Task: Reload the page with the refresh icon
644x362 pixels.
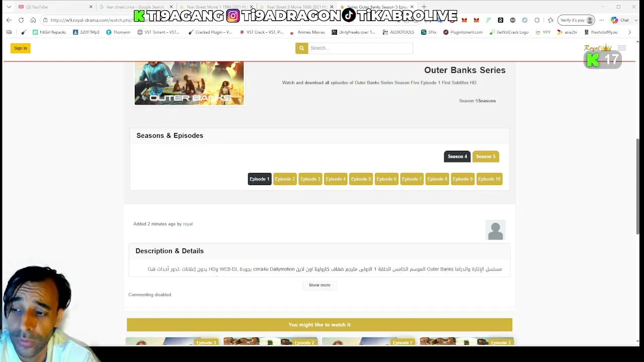Action: point(21,20)
